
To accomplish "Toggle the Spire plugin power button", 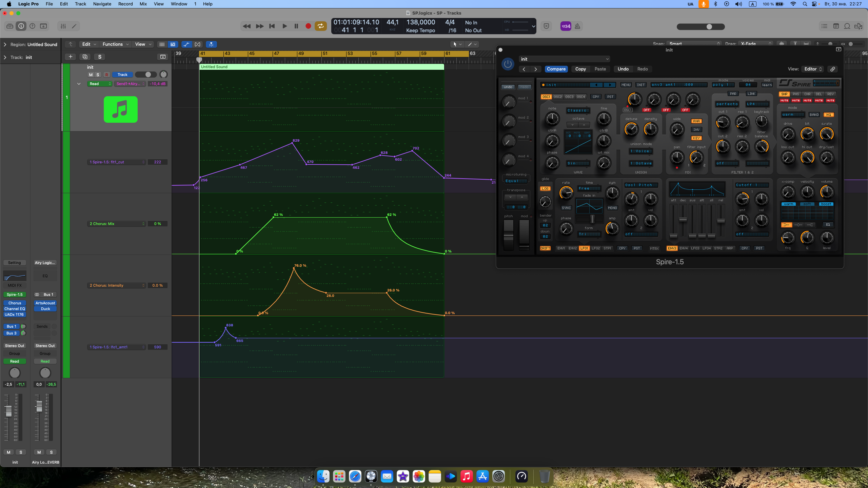I will [508, 64].
